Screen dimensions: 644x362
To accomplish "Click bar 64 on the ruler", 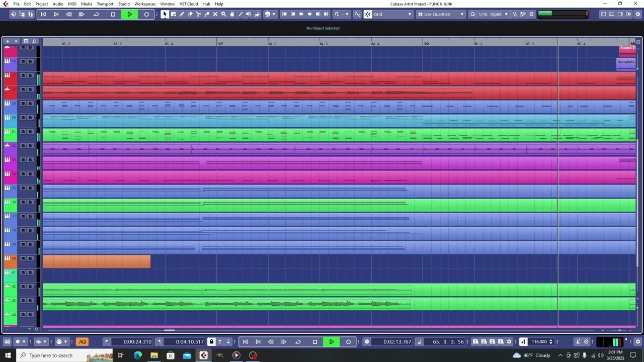I will tap(220, 43).
